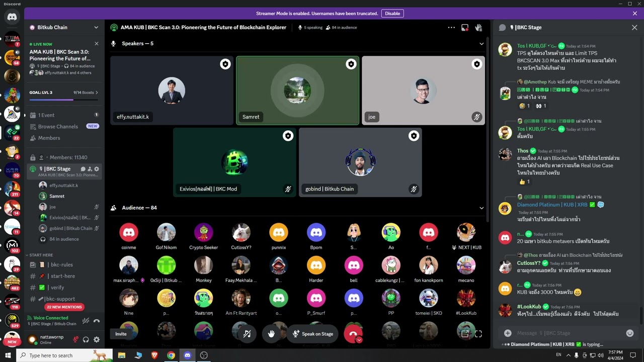Open the 1 Event item
Viewport: 644px width, 362px height.
(x=64, y=115)
